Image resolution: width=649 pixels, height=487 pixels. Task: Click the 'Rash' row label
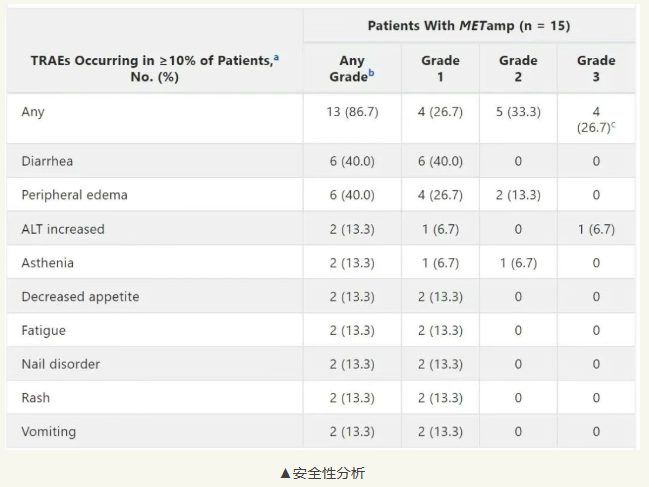[36, 398]
